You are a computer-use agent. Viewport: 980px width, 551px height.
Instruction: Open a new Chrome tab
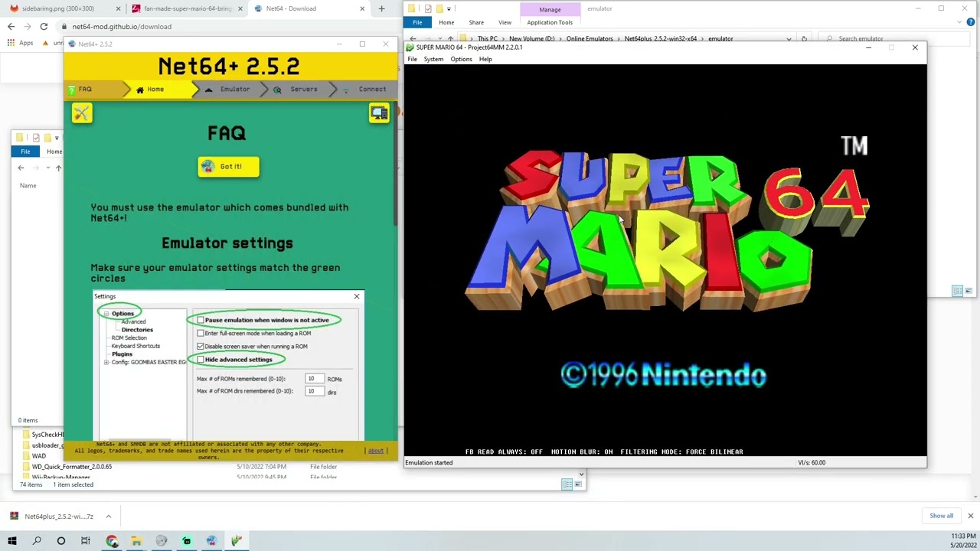(381, 8)
